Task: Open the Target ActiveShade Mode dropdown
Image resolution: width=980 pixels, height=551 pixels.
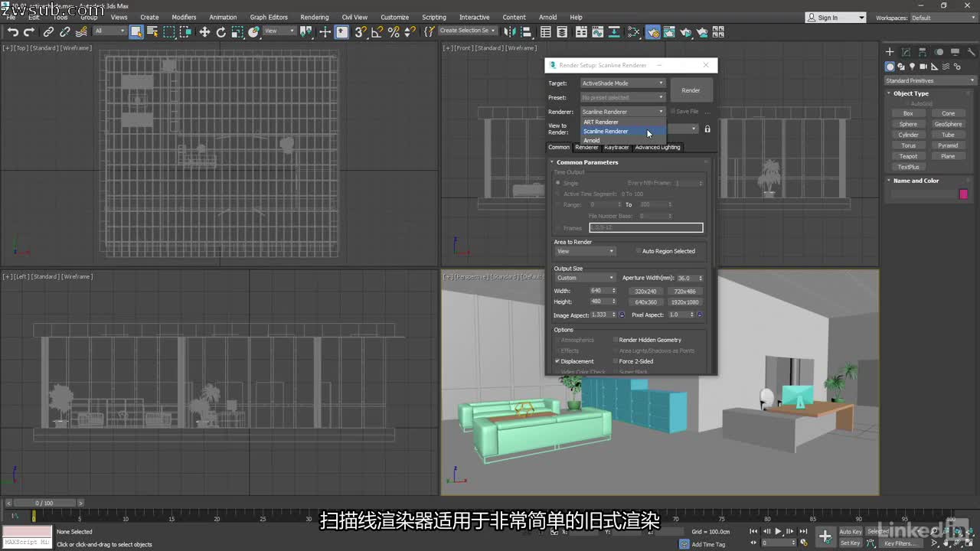Action: (x=622, y=83)
